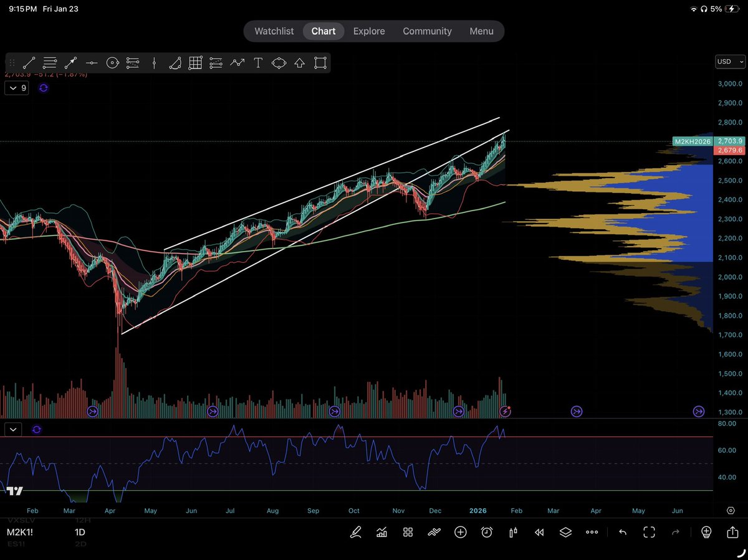Select the trend line drawing tool
Screen dimensions: 748x560
tap(29, 62)
